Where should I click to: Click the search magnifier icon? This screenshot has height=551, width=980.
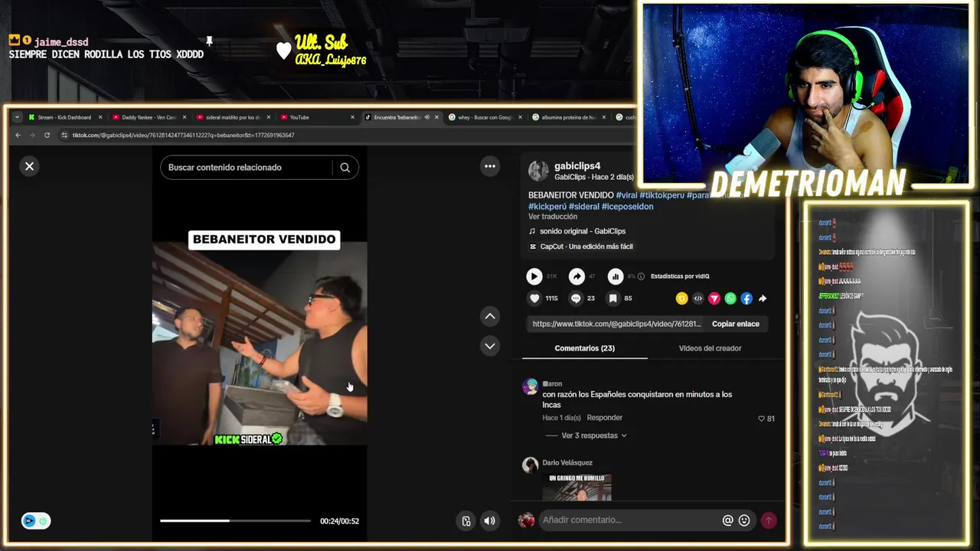click(345, 168)
